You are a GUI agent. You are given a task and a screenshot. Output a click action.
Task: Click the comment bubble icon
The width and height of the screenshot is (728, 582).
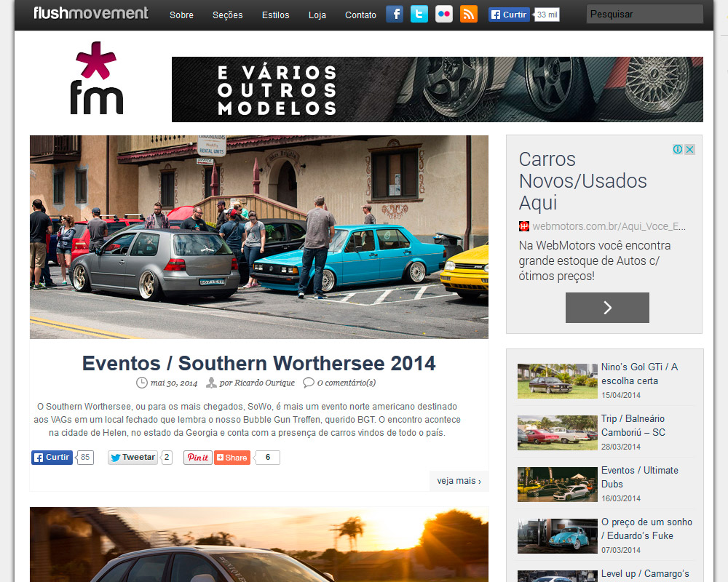tap(308, 383)
